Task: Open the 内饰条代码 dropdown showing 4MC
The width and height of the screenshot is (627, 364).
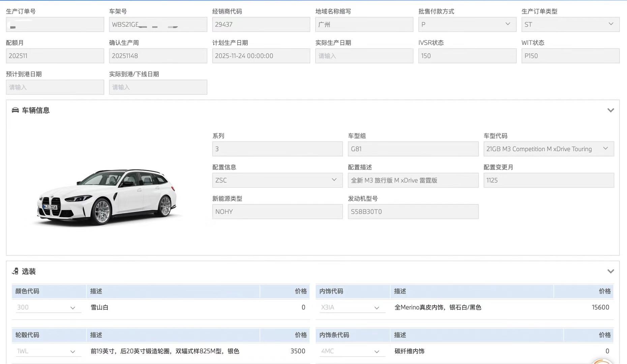Action: [x=352, y=351]
